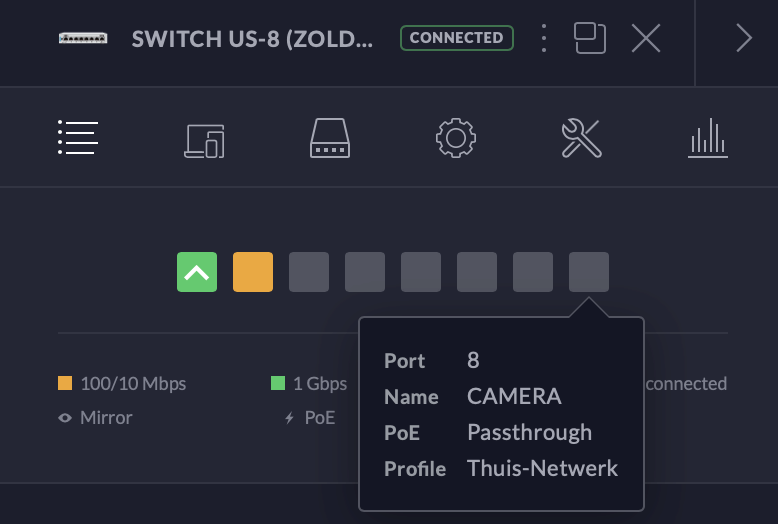Pop out the properties panel window
Viewport: 778px width, 524px height.
590,38
